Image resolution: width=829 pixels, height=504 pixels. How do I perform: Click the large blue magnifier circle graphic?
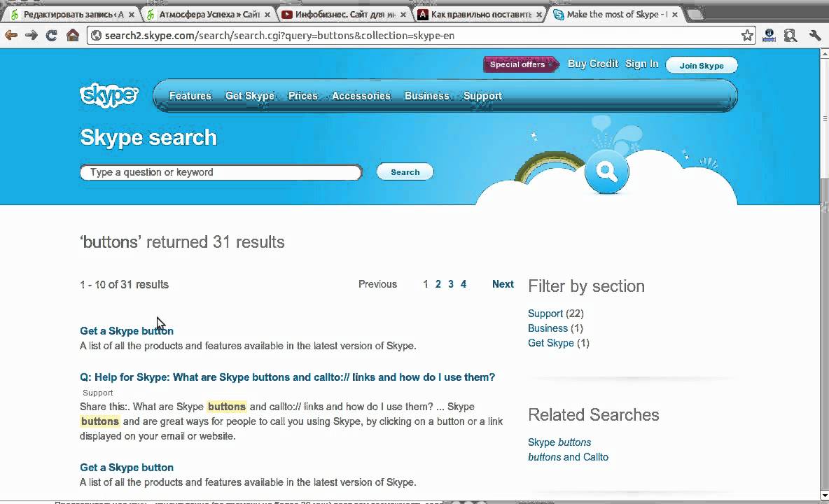point(606,171)
